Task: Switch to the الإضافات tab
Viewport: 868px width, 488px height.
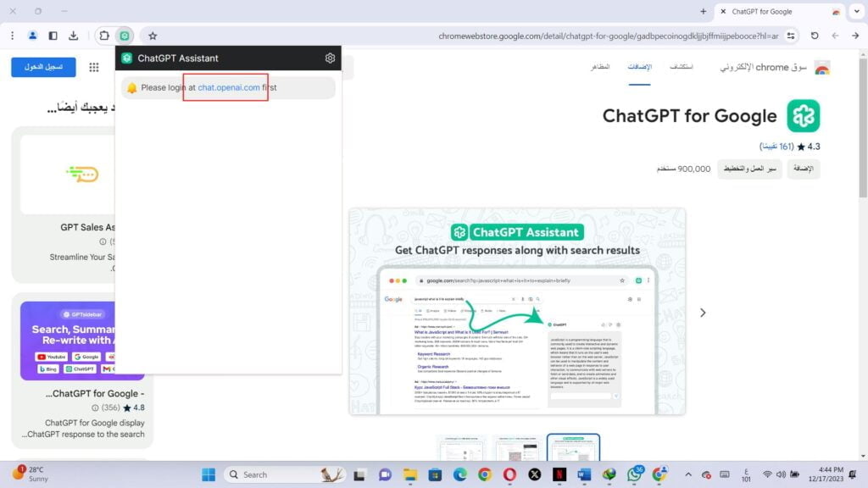Action: tap(640, 67)
